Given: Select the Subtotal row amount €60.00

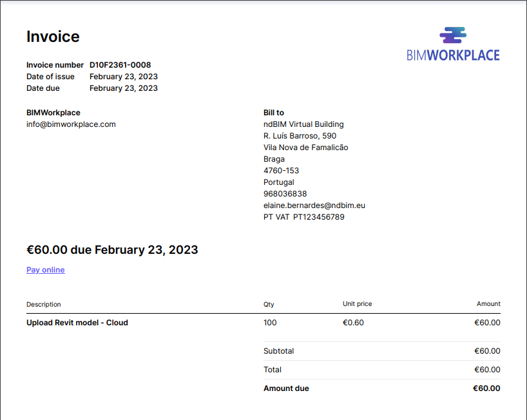Looking at the screenshot, I should pos(487,351).
